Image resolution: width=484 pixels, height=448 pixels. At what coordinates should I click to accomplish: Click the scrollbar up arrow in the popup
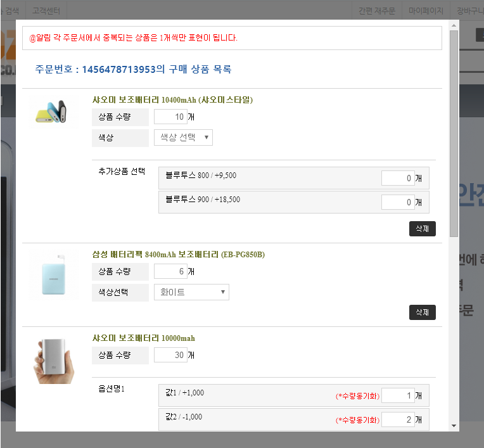[x=454, y=25]
